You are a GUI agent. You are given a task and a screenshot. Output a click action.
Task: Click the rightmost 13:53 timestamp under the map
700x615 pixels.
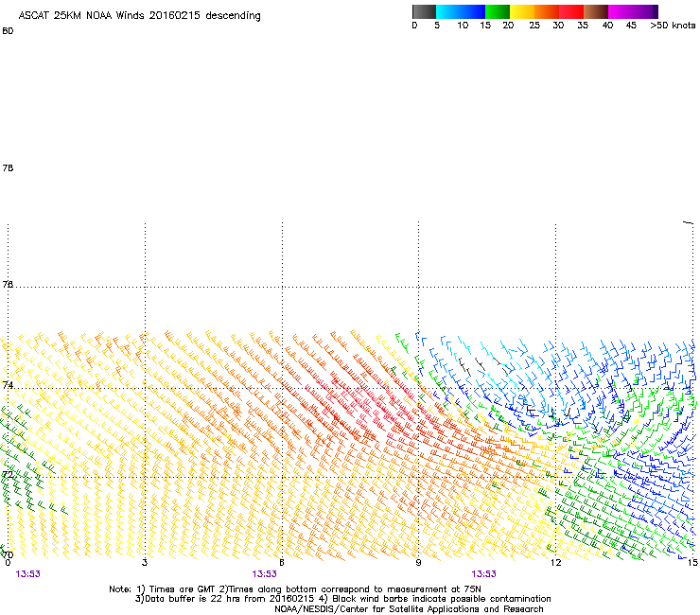[x=484, y=573]
